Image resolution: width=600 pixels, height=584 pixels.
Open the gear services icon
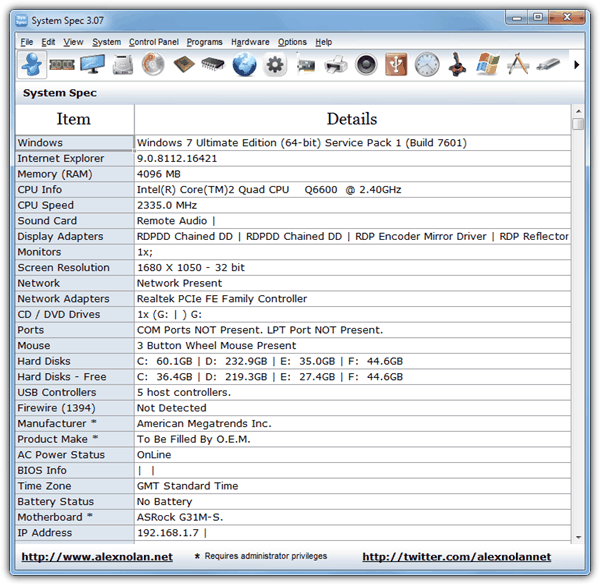pyautogui.click(x=275, y=64)
